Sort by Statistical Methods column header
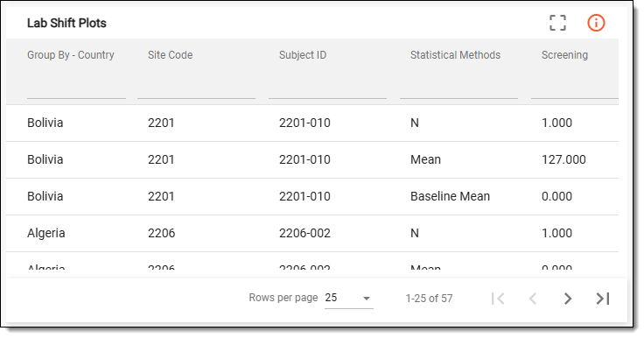 click(x=455, y=55)
